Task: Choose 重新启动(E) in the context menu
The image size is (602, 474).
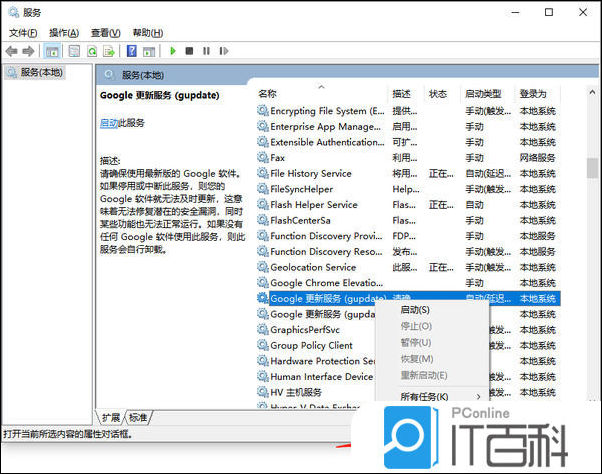Action: coord(424,375)
